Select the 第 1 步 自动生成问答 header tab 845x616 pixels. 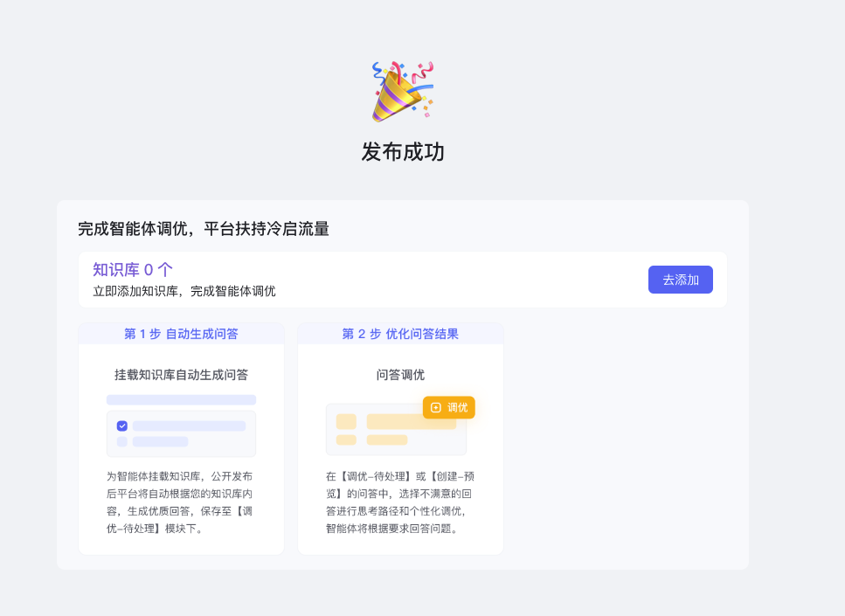pos(181,333)
